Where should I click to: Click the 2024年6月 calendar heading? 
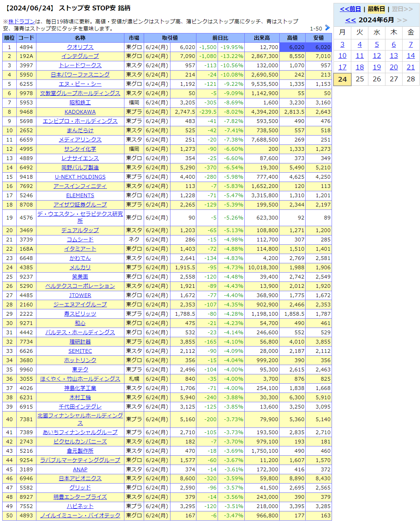click(x=376, y=20)
